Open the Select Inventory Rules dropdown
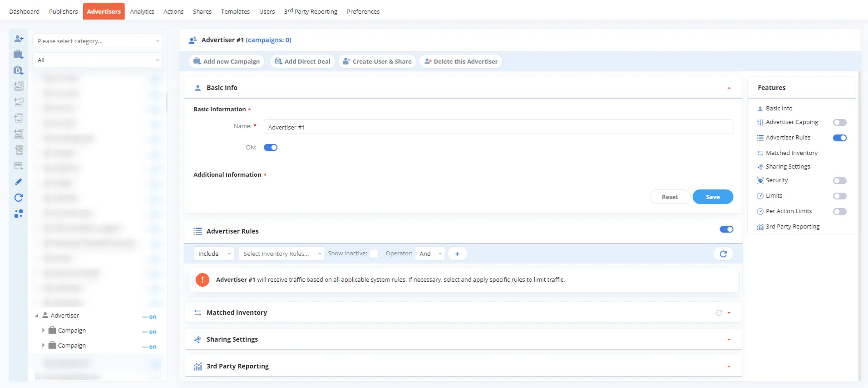 click(282, 254)
